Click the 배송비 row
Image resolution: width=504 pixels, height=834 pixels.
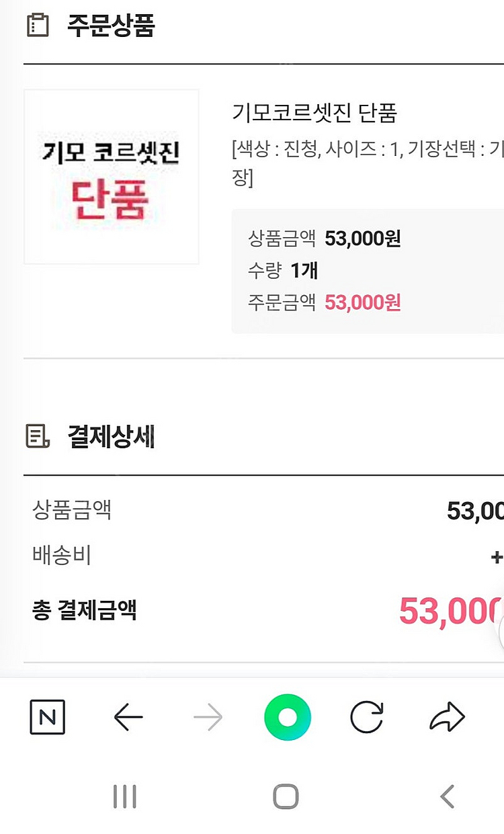pos(263,556)
